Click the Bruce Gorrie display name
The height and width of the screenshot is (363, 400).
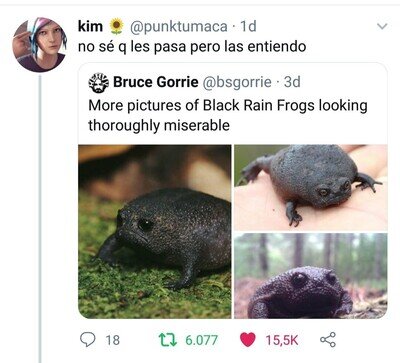(x=156, y=82)
